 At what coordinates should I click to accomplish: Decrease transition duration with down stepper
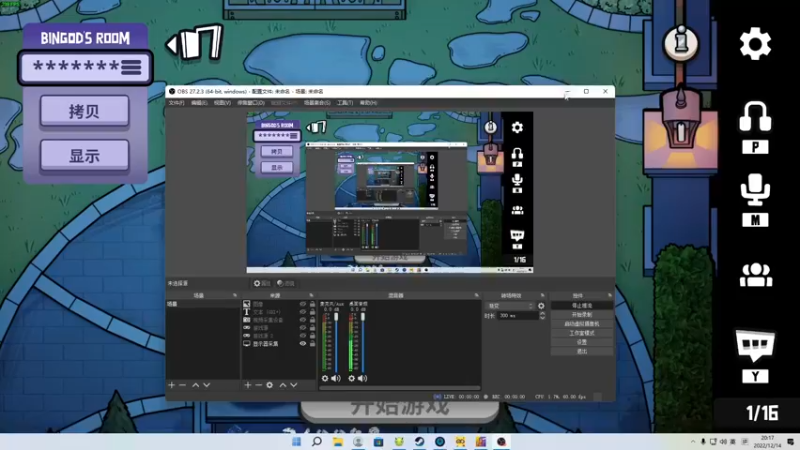pos(542,318)
